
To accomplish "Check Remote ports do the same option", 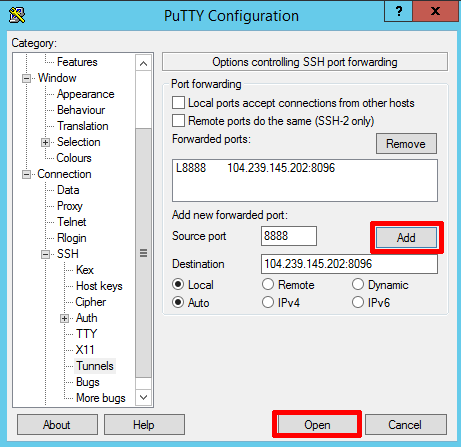I will [x=178, y=121].
